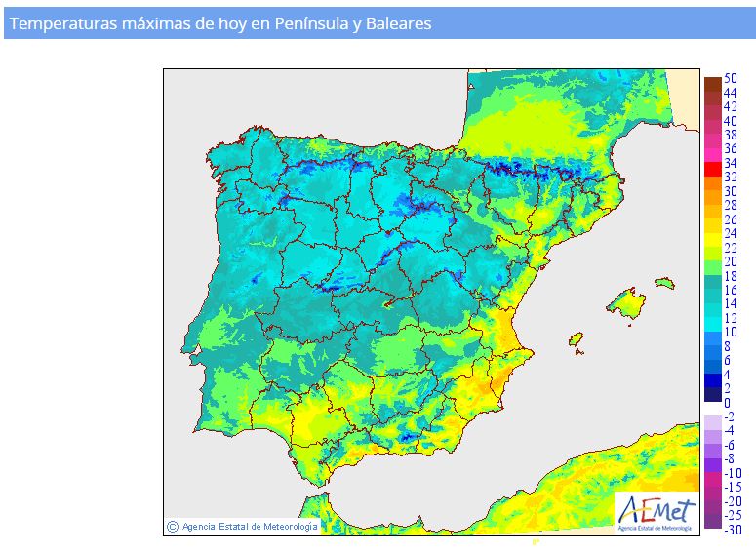This screenshot has height=554, width=756.
Task: Select Menorca island on the map
Action: (664, 284)
